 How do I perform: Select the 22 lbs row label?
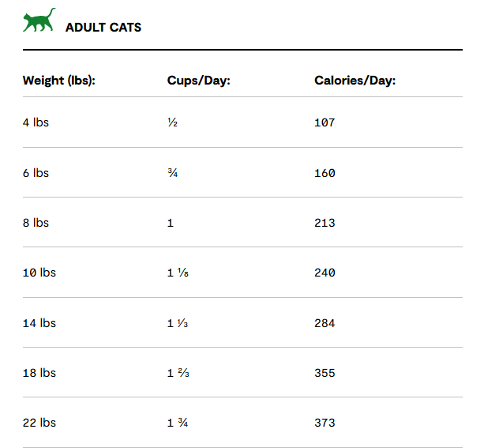tap(39, 423)
